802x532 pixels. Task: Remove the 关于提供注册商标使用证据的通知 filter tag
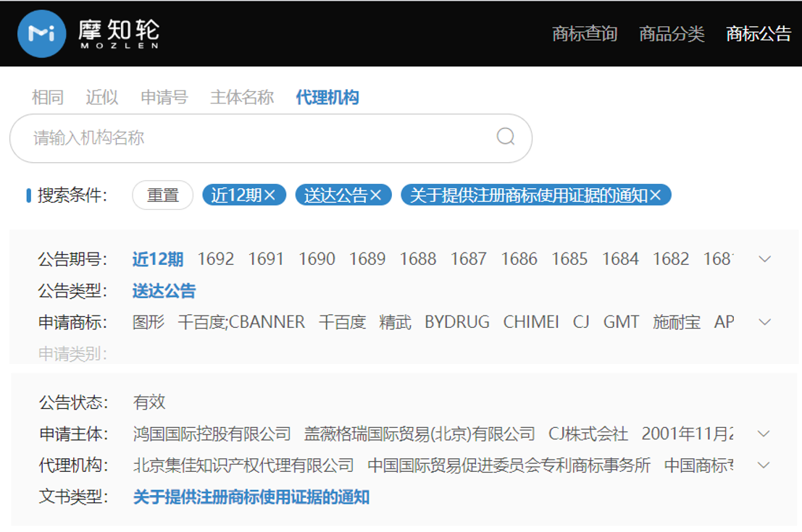click(656, 195)
